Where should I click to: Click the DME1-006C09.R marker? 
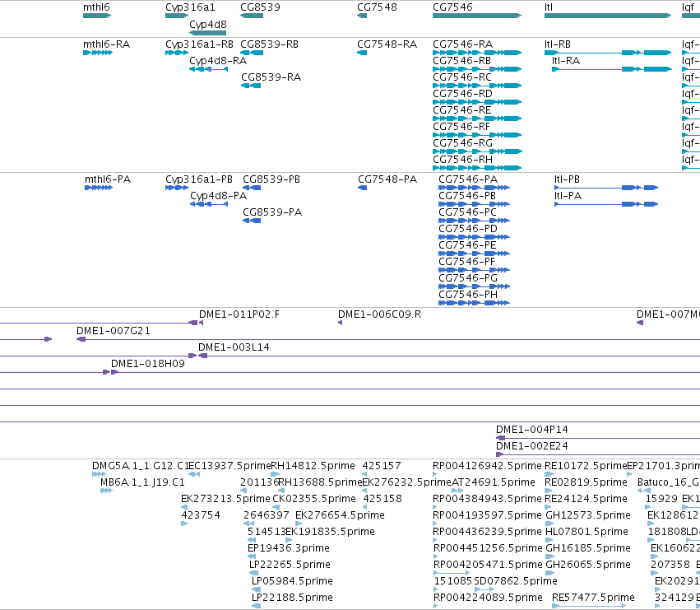341,323
